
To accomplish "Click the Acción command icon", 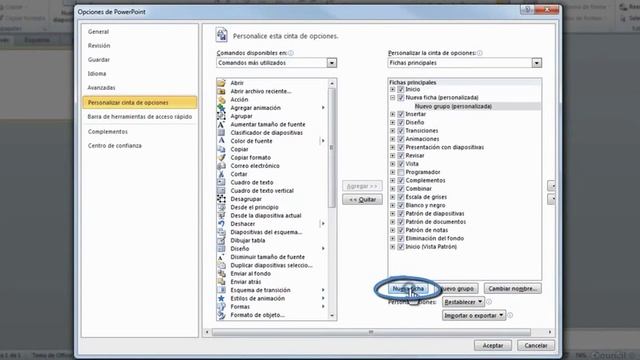I will [221, 100].
